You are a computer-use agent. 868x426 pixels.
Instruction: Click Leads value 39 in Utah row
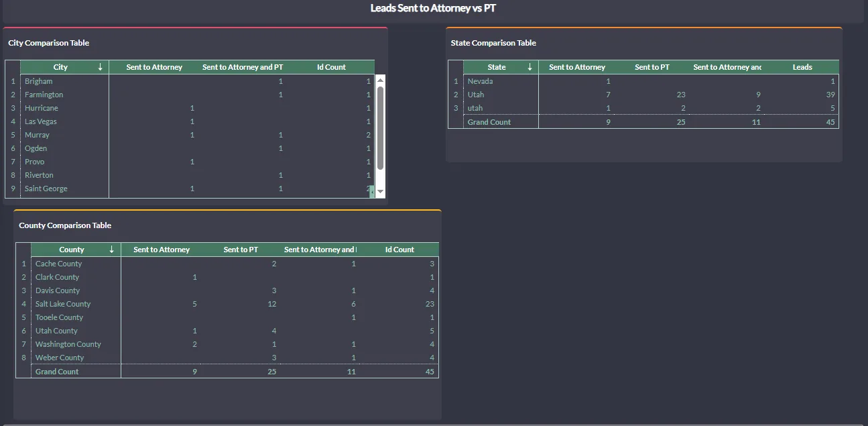(x=830, y=95)
